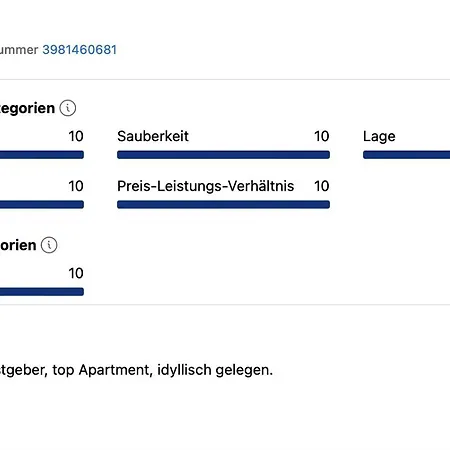The height and width of the screenshot is (450, 450).
Task: Click the rating bar below 'orien' heading
Action: pyautogui.click(x=42, y=292)
